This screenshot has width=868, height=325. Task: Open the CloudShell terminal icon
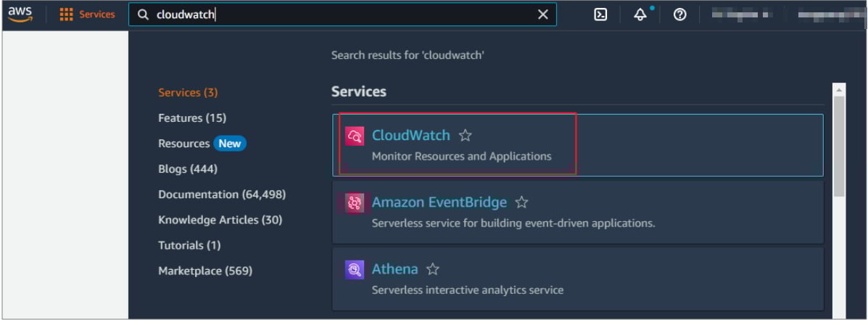point(600,15)
